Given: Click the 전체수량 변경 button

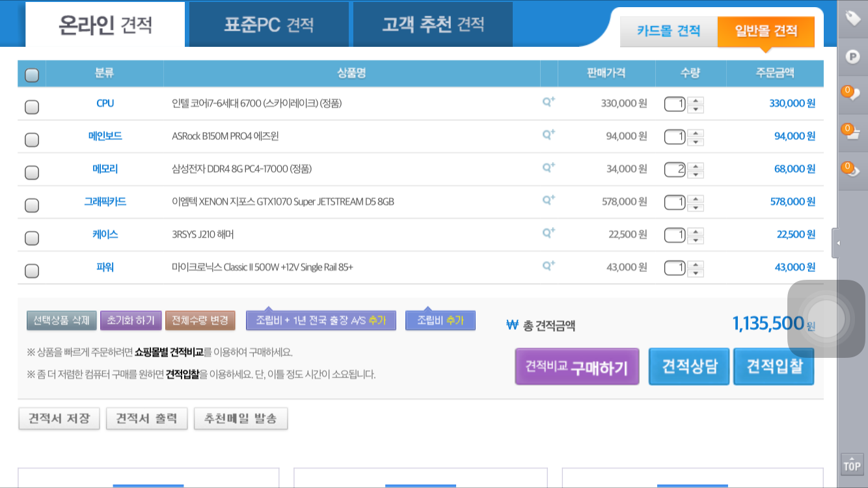Looking at the screenshot, I should pyautogui.click(x=200, y=320).
